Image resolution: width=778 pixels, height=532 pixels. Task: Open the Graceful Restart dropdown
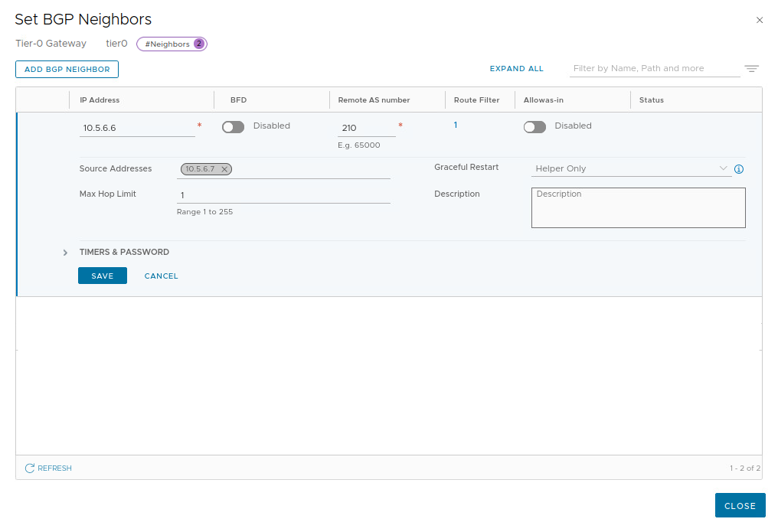(630, 169)
